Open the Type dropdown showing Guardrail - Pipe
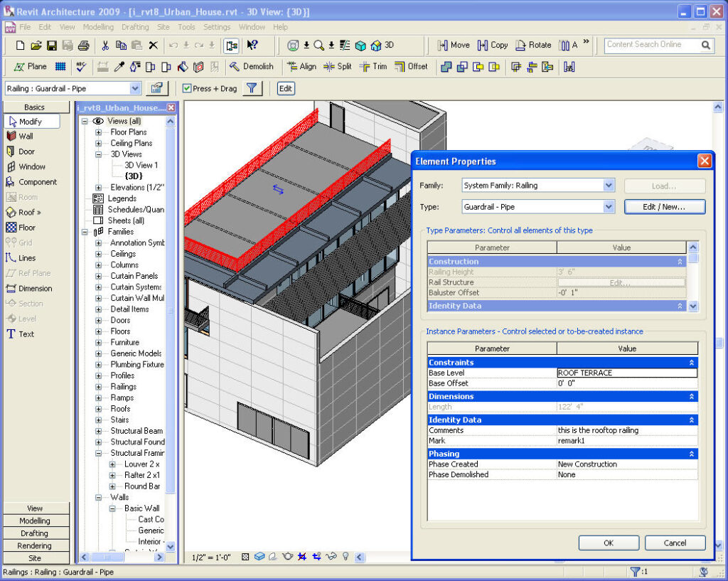728x581 pixels. [x=609, y=207]
